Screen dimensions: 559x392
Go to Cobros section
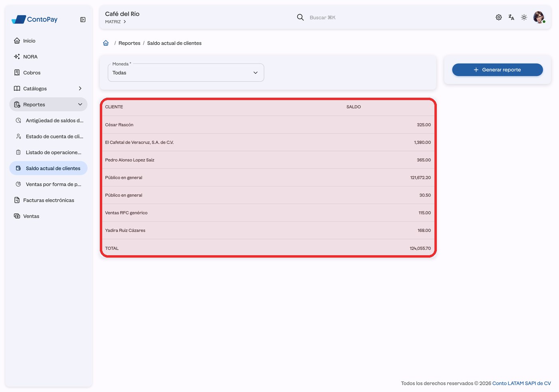point(48,73)
